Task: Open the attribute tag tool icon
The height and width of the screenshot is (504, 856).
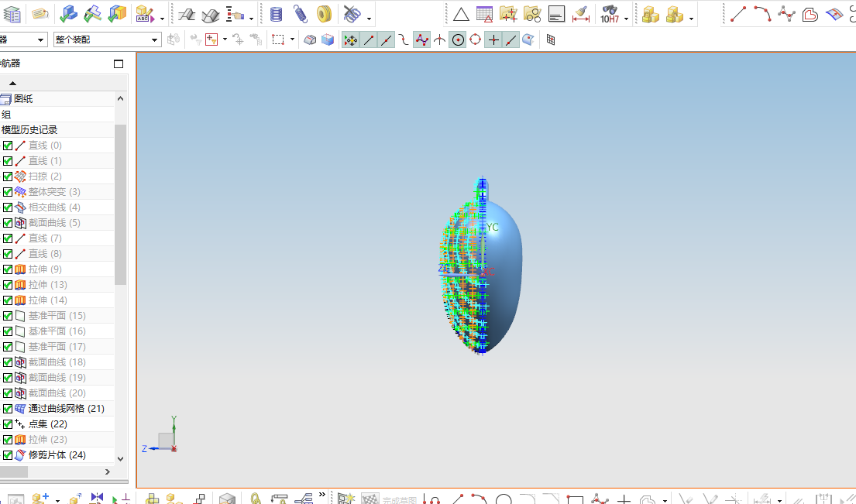Action: pyautogui.click(x=40, y=14)
